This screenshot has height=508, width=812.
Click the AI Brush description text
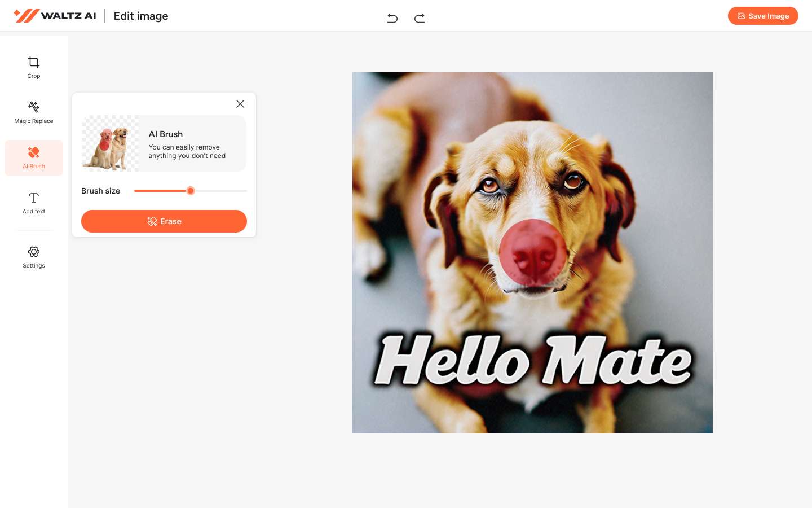click(x=187, y=151)
